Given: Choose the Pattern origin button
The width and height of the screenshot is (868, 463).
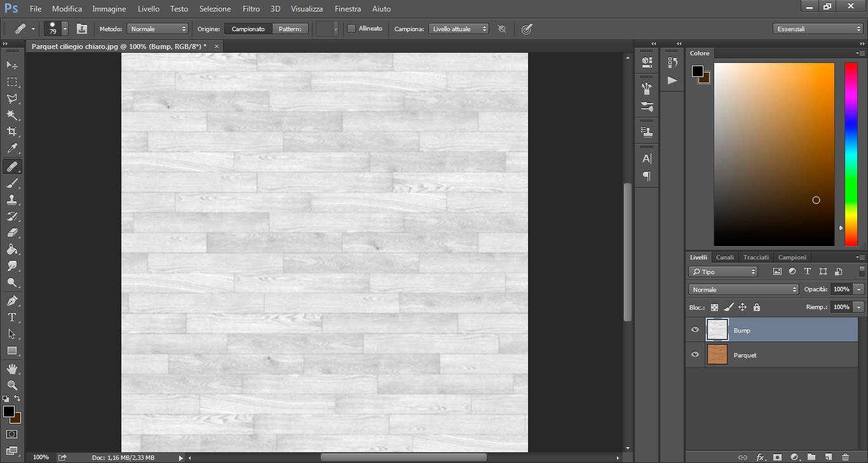Looking at the screenshot, I should point(290,29).
